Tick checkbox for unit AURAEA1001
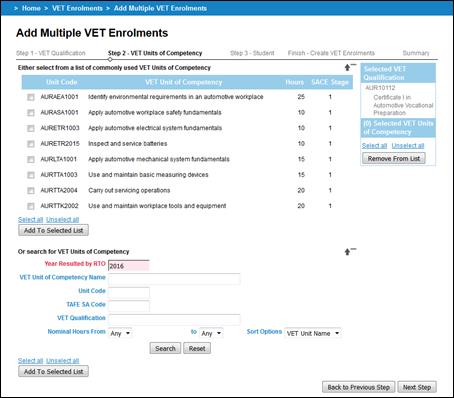The width and height of the screenshot is (454, 398). point(31,97)
